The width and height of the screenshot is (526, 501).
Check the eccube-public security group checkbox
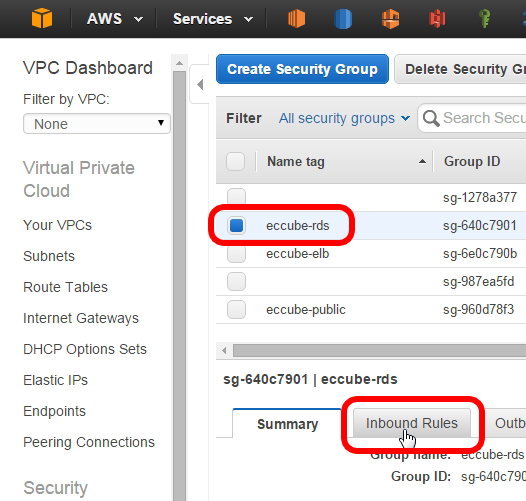point(236,309)
